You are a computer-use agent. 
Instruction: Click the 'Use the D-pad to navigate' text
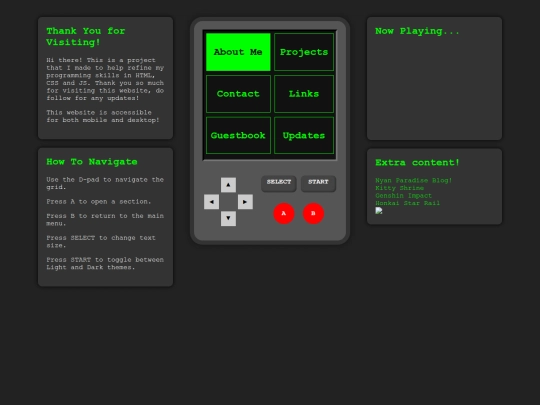coord(105,184)
